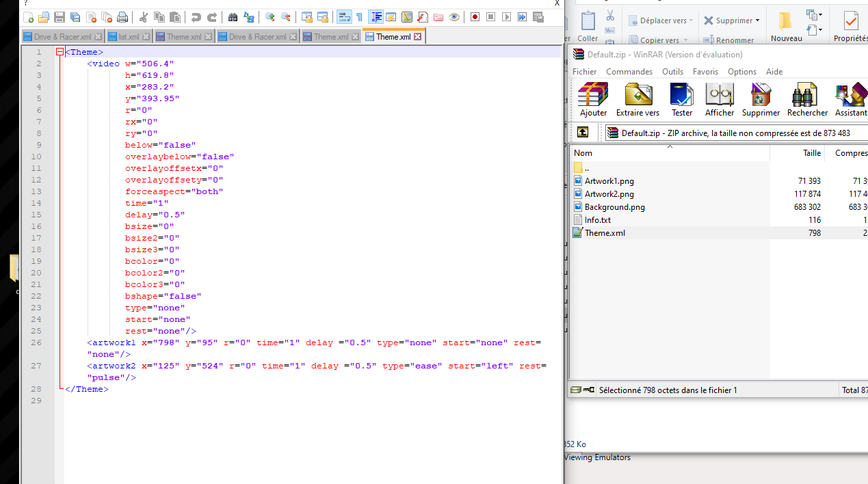Click the Nouveau folder button in Explorer
Screen dimensions: 868x484
point(787,26)
